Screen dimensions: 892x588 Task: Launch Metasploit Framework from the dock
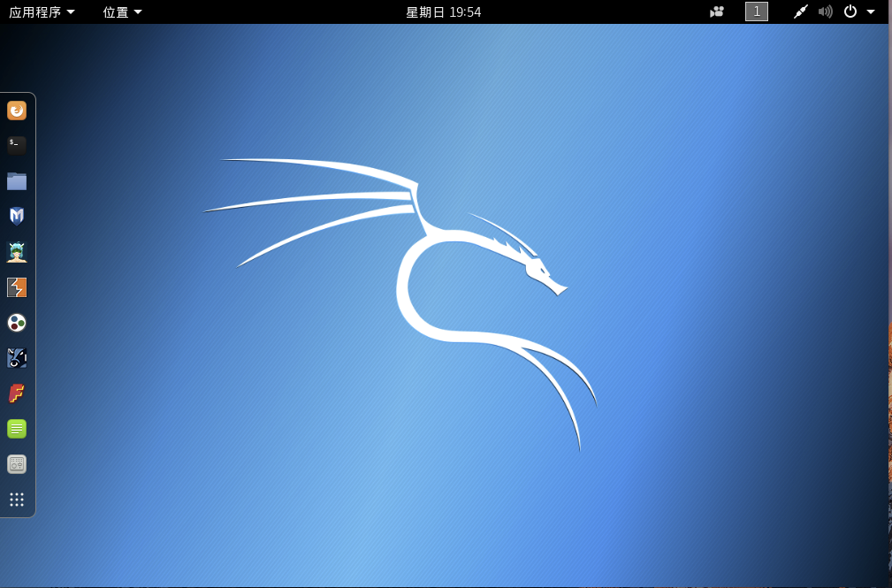[x=17, y=217]
